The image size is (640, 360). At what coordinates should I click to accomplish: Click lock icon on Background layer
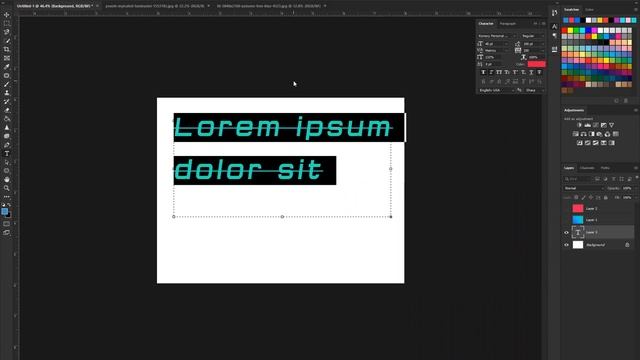pos(627,245)
